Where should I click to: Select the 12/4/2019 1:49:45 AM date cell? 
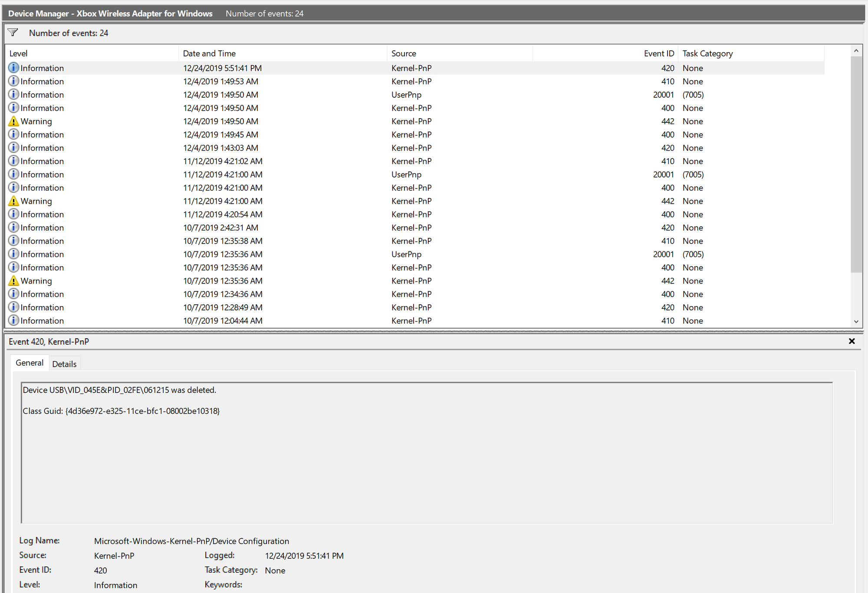tap(220, 135)
